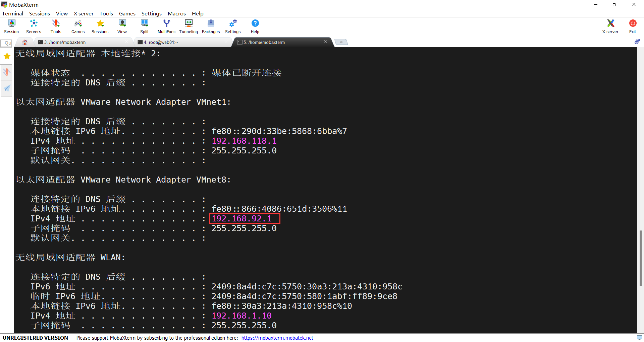This screenshot has width=644, height=342.
Task: Click the 2409:8a4d:c7c:5750:30a3:213a:4310:958c address
Action: coord(307,286)
